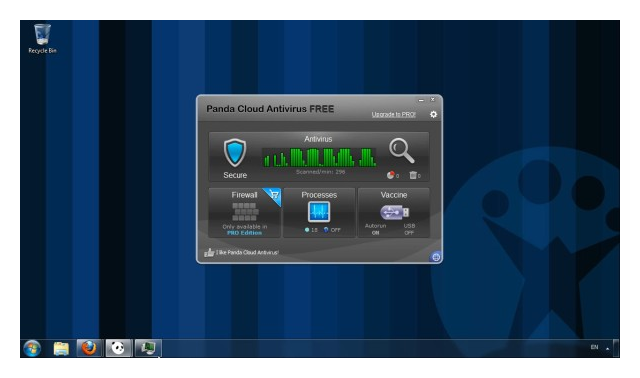Viewport: 640px width, 378px height.
Task: Open the Vaccine USB drive icon
Action: click(x=395, y=212)
